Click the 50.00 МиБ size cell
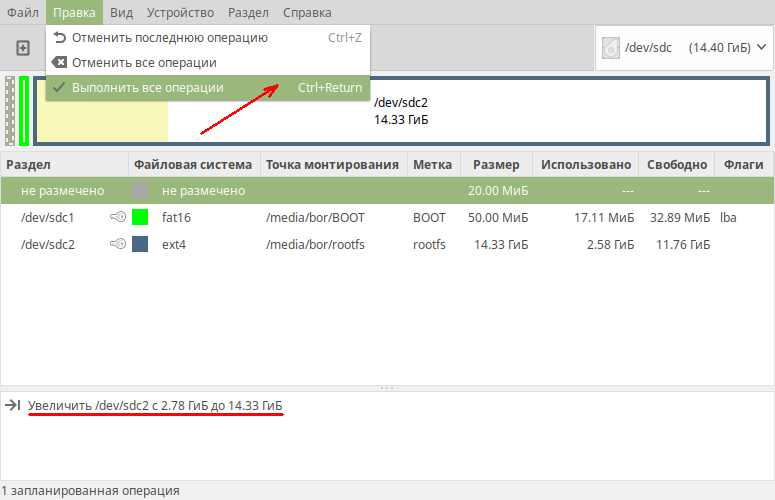The width and height of the screenshot is (775, 500). [498, 217]
